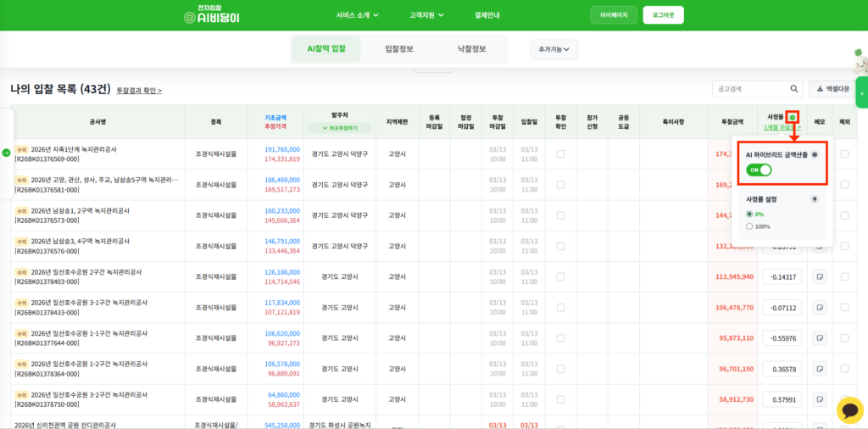The height and width of the screenshot is (429, 868).
Task: Open memo icon for 일산호수공원 1-1구간 row
Action: click(820, 338)
